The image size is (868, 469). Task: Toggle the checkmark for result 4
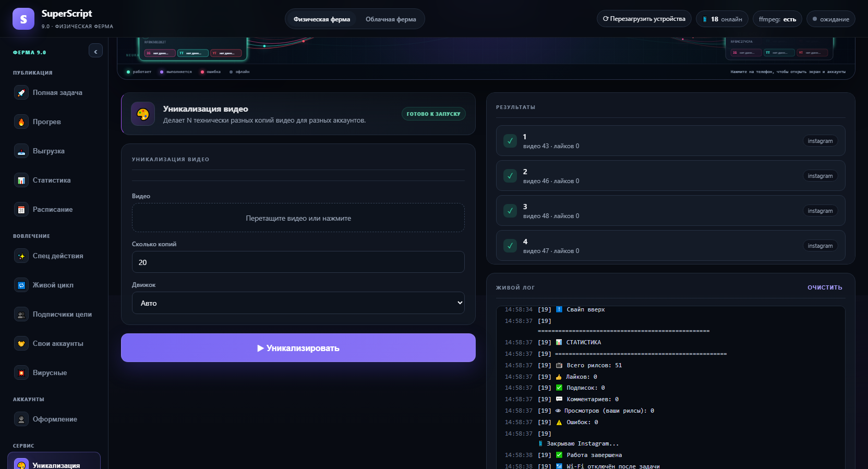510,246
